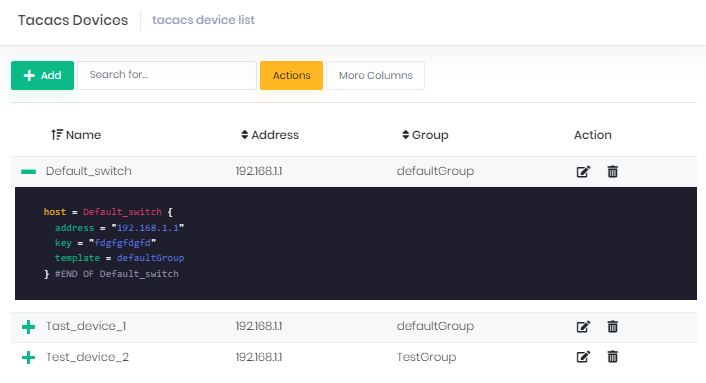Edit the Tast_device_1 entry

[583, 326]
